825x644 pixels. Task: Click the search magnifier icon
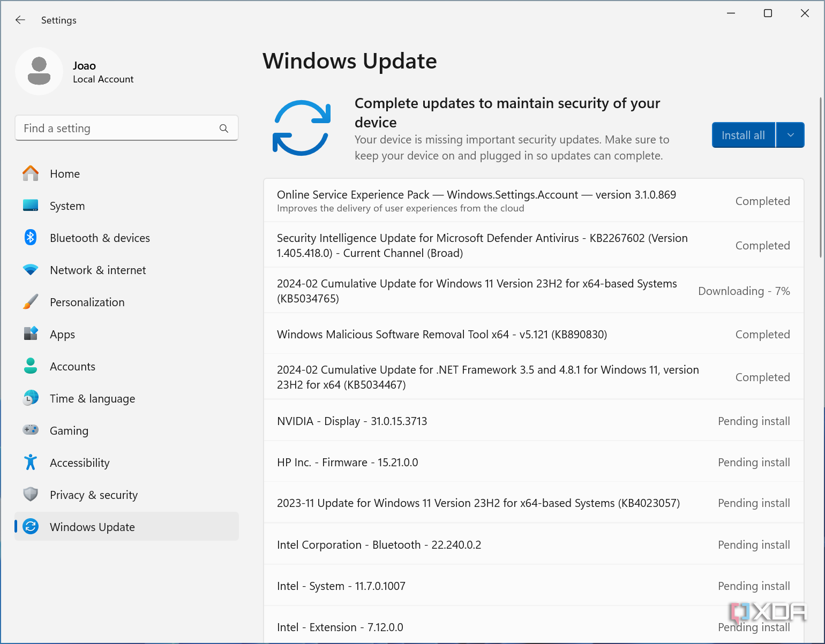tap(224, 128)
